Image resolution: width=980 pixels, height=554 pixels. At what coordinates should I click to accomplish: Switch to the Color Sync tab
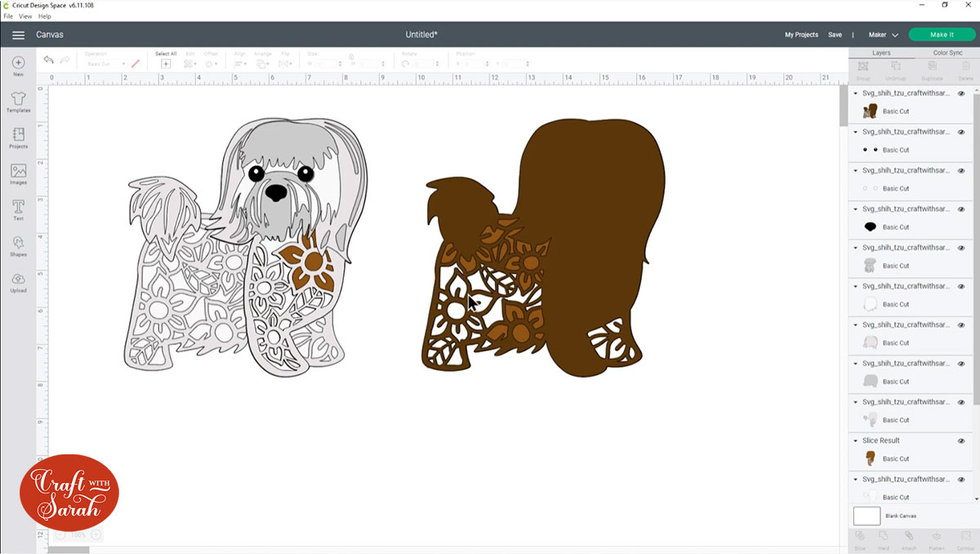coord(947,52)
